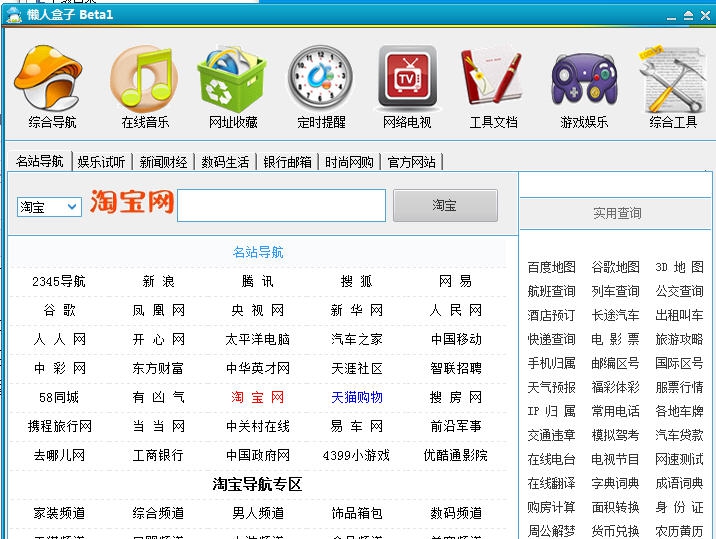Screen dimensions: 716x539
Task: Click the 淘宝 search button
Action: [x=445, y=206]
